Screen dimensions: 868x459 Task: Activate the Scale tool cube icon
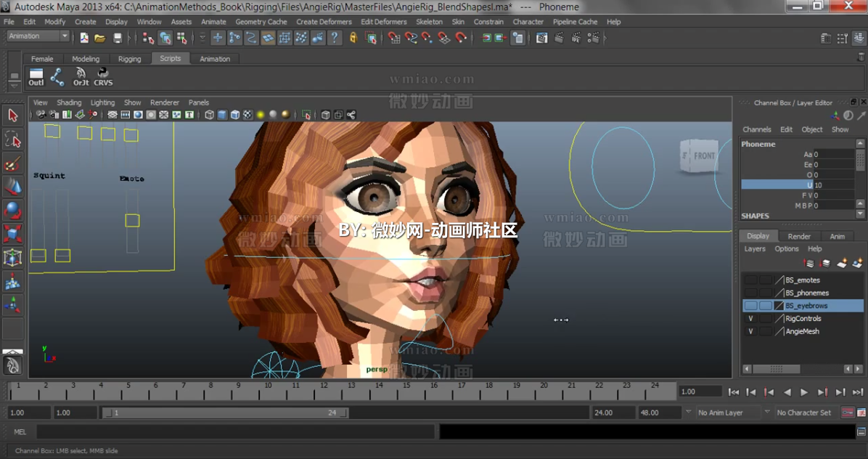[x=13, y=234]
